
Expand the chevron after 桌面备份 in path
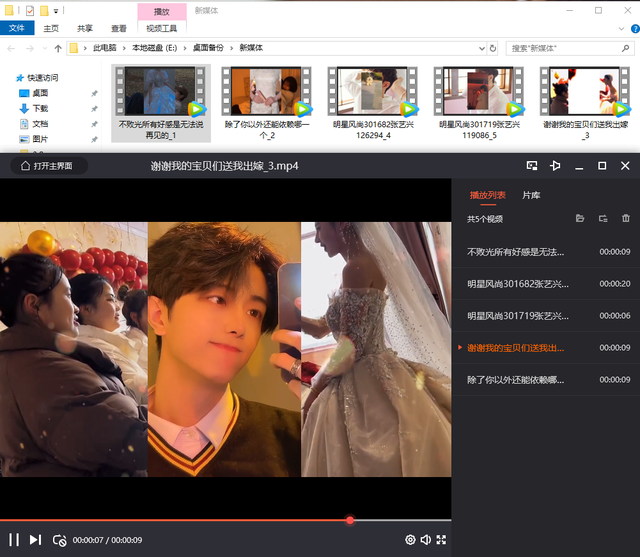tap(231, 48)
